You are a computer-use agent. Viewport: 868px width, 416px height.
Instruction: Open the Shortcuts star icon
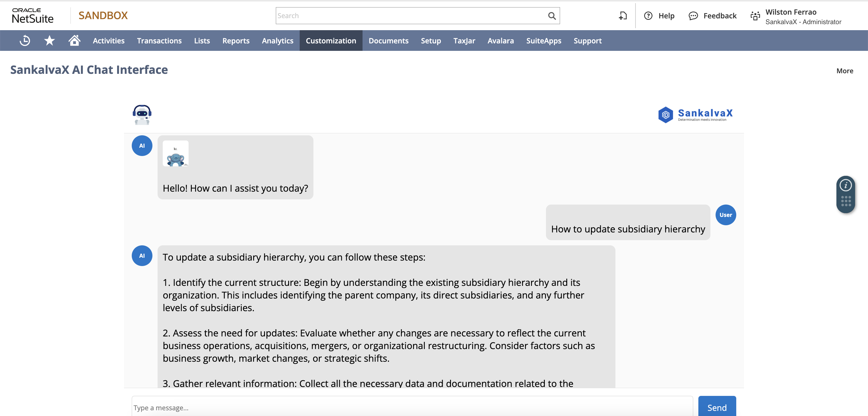click(x=50, y=41)
